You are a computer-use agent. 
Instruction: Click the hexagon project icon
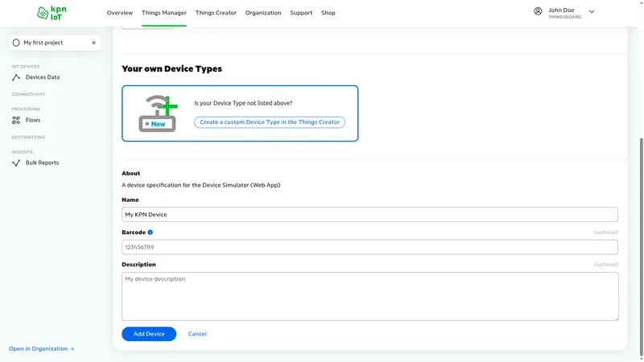(16, 43)
